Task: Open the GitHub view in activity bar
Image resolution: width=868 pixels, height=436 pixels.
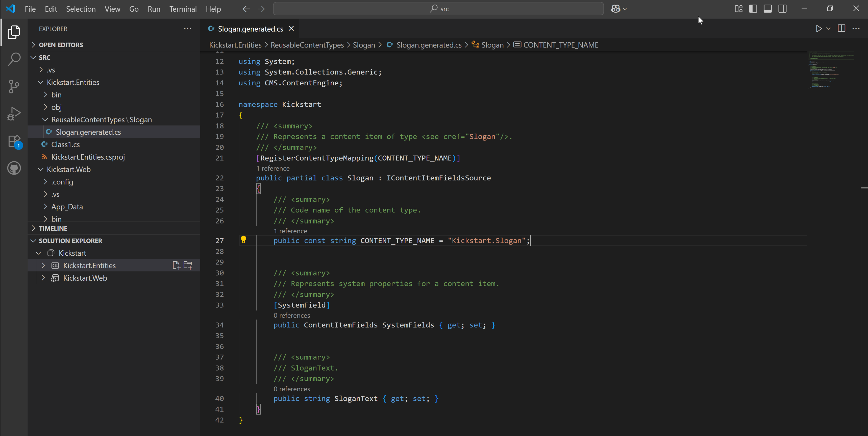Action: pos(14,168)
